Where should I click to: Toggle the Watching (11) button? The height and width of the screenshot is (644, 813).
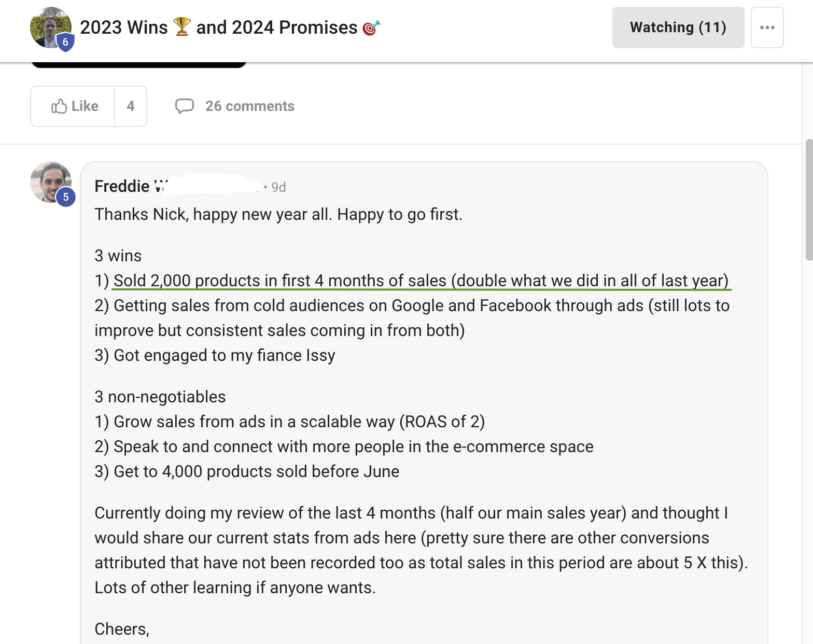click(x=678, y=27)
